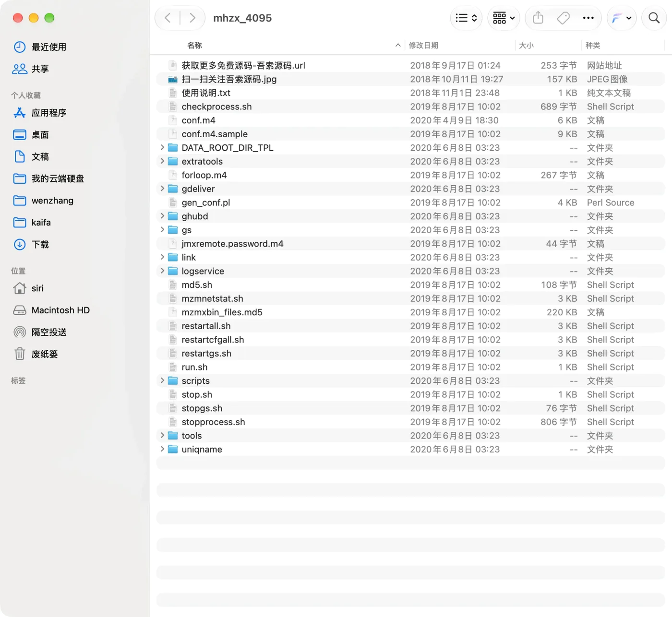
Task: Click the Tag toolbar icon
Action: click(563, 18)
